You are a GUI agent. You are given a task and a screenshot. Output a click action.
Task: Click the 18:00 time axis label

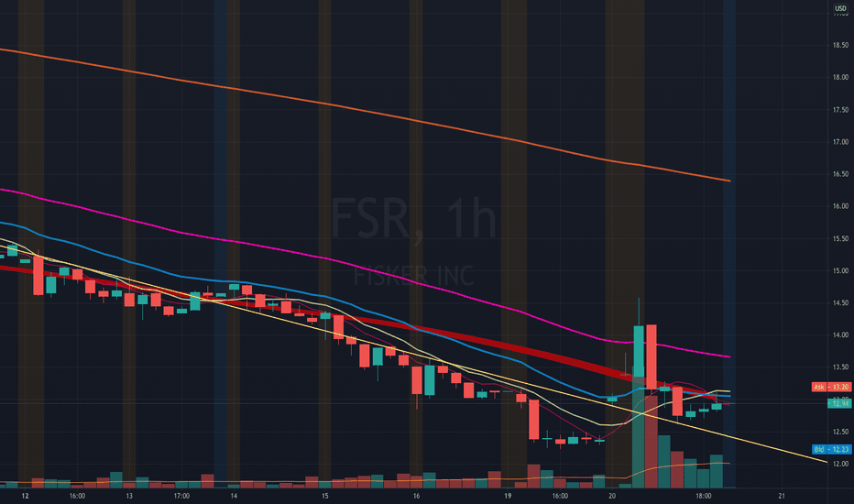[x=703, y=496]
